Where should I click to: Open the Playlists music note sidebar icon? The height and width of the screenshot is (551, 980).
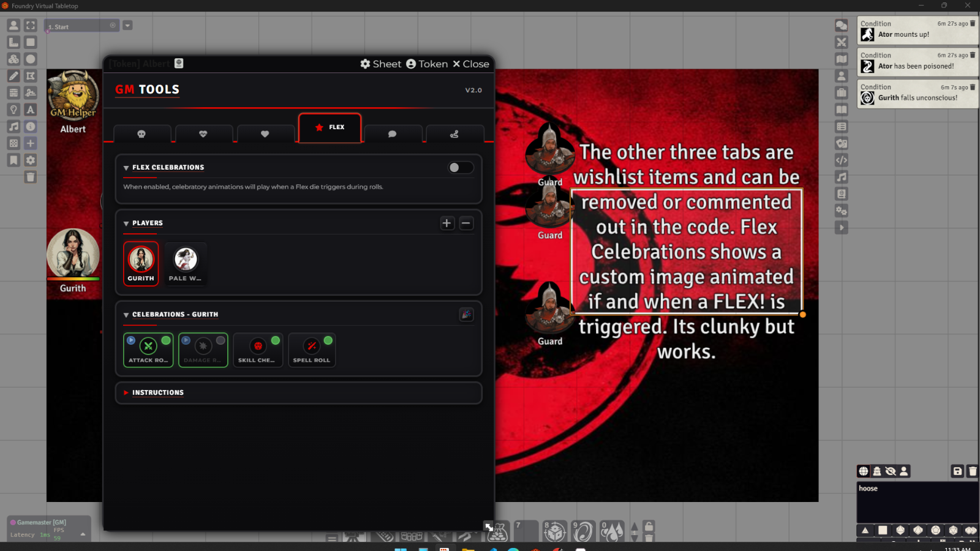tap(842, 177)
